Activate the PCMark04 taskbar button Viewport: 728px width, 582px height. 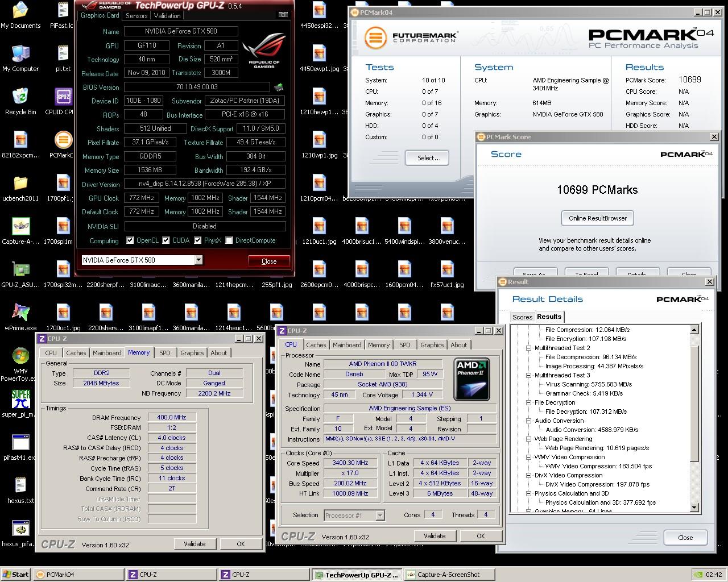pos(78,575)
